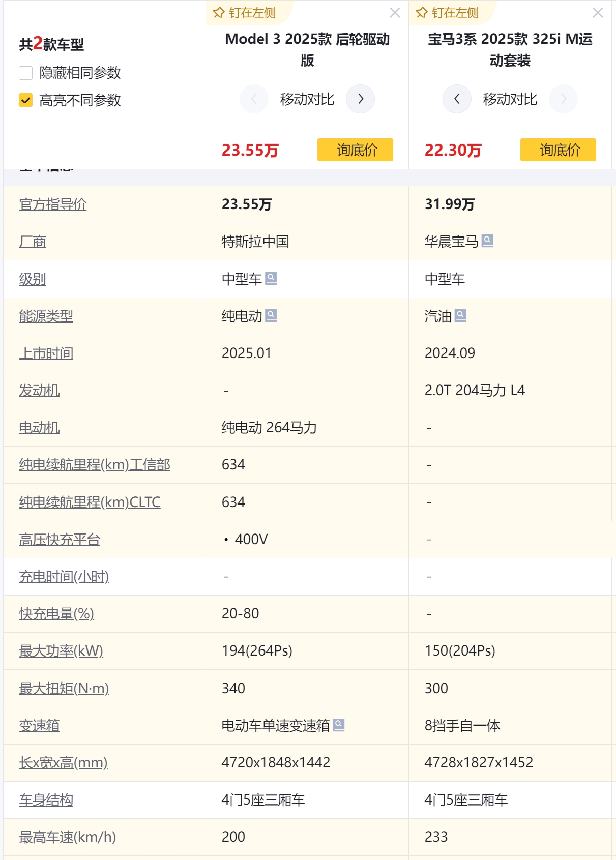Select the 4728x1827x1452 dimensions cell
Image resolution: width=616 pixels, height=860 pixels.
(x=510, y=763)
